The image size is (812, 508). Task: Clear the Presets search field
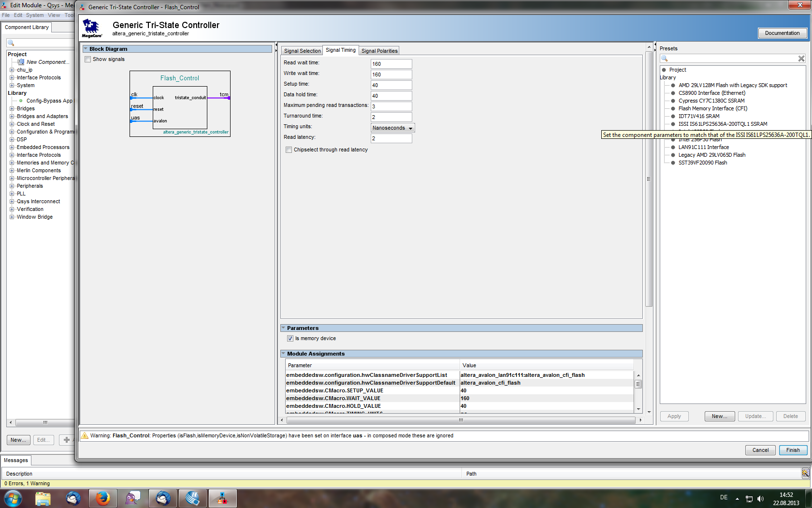coord(801,59)
